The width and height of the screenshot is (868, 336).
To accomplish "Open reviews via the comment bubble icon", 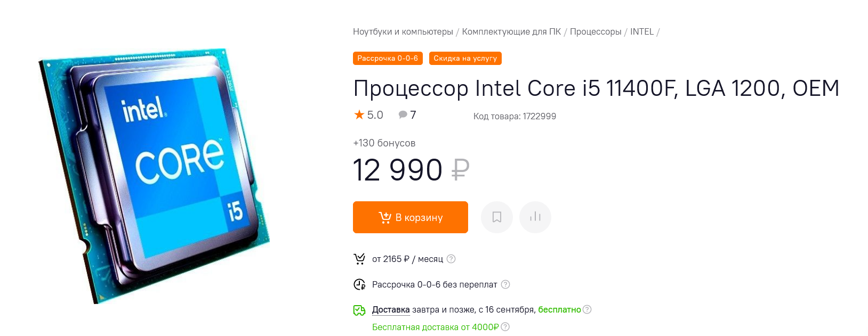I will click(x=403, y=114).
